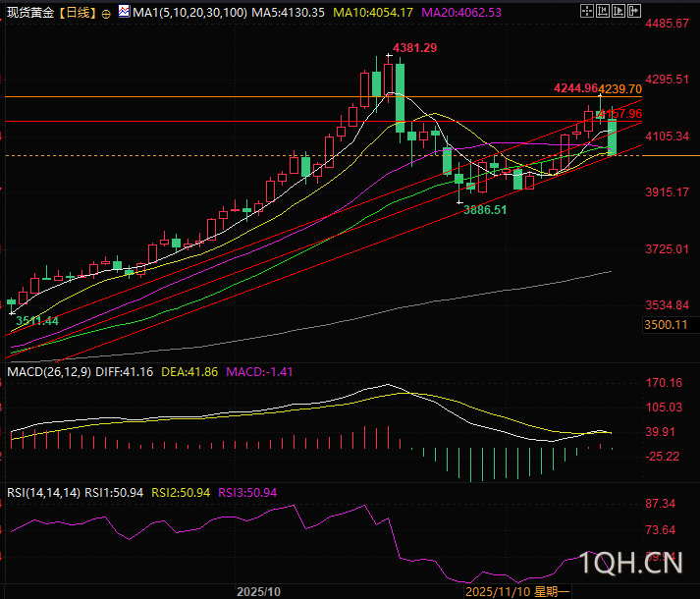Select the latest green candle at the right edge
Image resolution: width=700 pixels, height=599 pixels.
[612, 136]
